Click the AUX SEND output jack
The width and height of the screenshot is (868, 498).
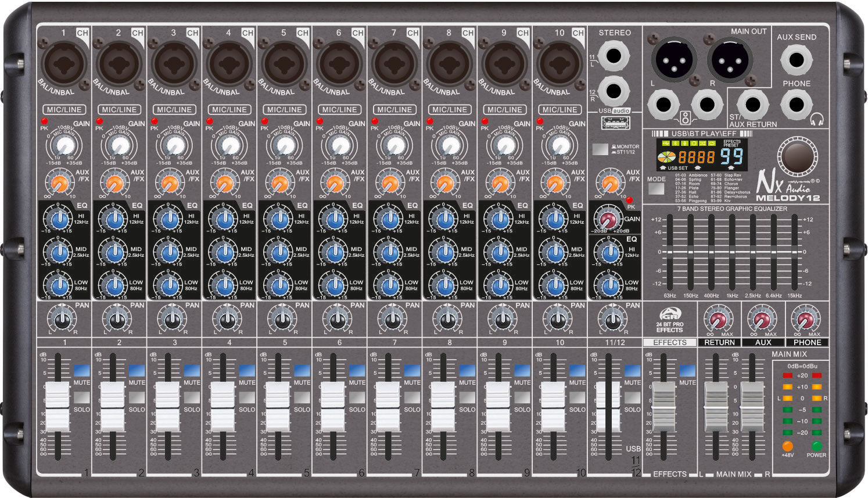tap(797, 59)
